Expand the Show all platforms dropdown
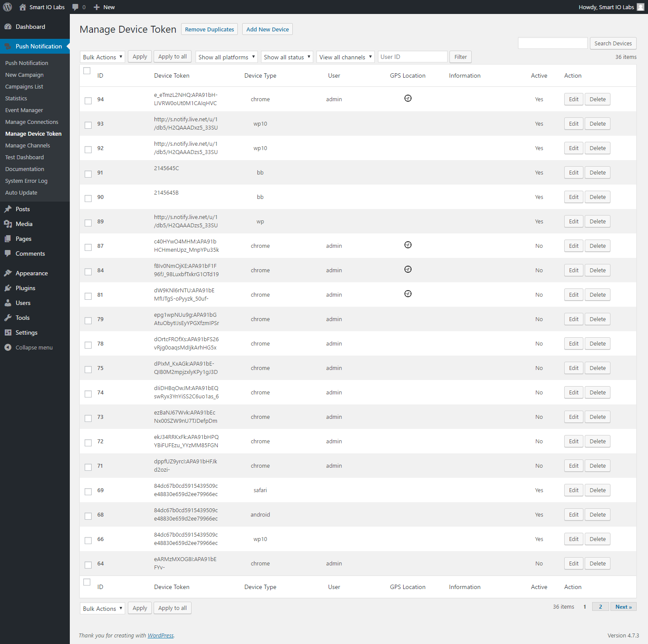This screenshot has height=644, width=648. [226, 57]
